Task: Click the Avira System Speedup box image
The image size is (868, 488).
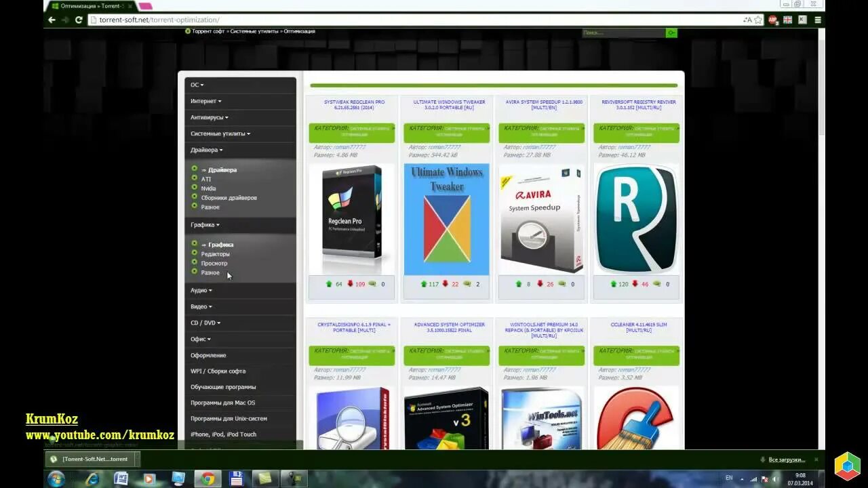Action: [541, 220]
